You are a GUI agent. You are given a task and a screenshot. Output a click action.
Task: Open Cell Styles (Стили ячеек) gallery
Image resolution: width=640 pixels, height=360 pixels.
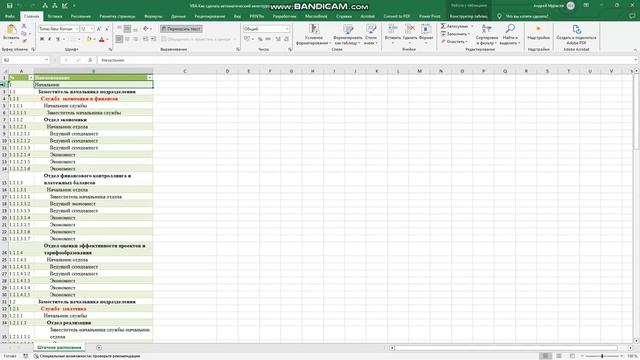click(371, 34)
